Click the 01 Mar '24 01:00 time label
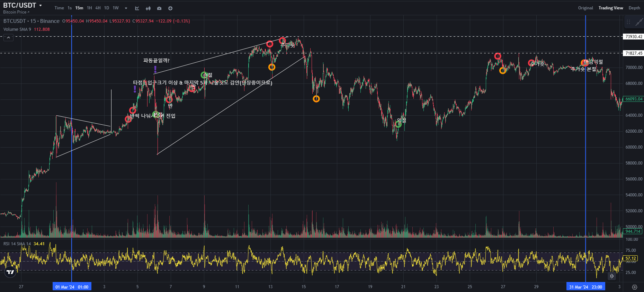The height and width of the screenshot is (292, 644). pos(72,287)
